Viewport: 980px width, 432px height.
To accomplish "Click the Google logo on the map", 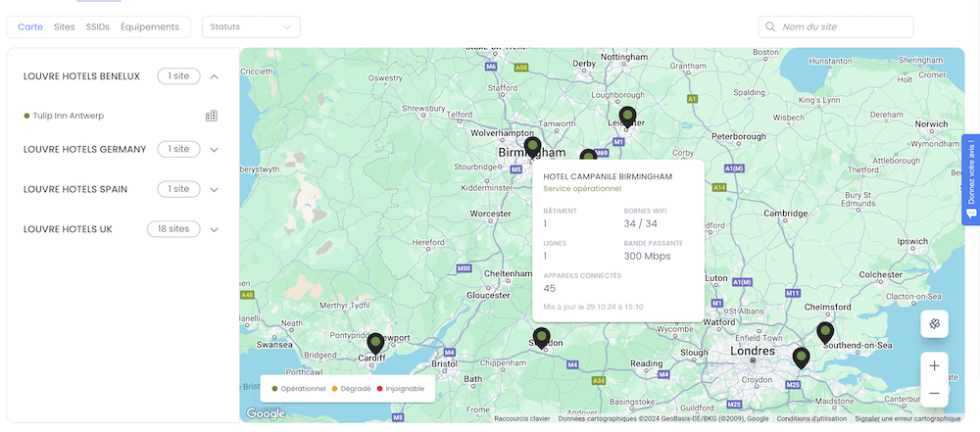I will point(266,413).
